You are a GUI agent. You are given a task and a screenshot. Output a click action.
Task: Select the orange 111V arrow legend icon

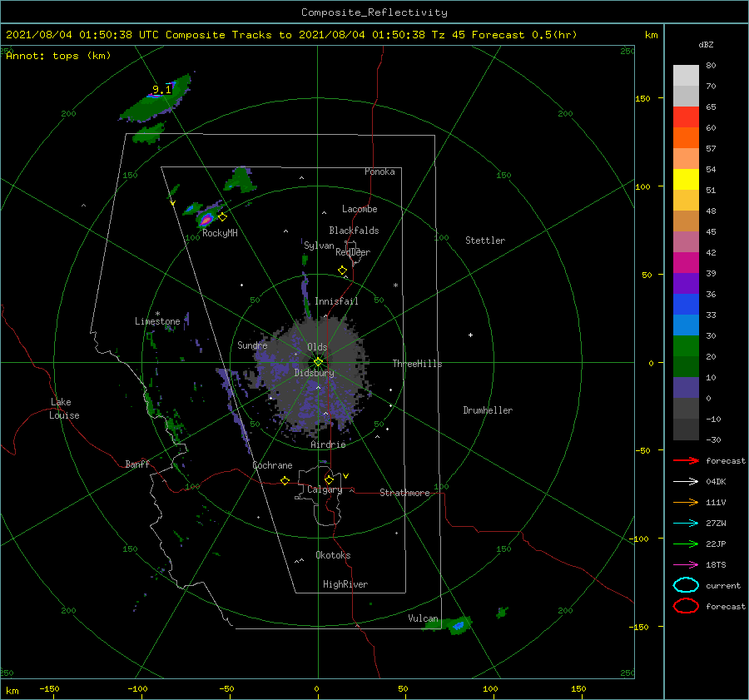point(686,502)
